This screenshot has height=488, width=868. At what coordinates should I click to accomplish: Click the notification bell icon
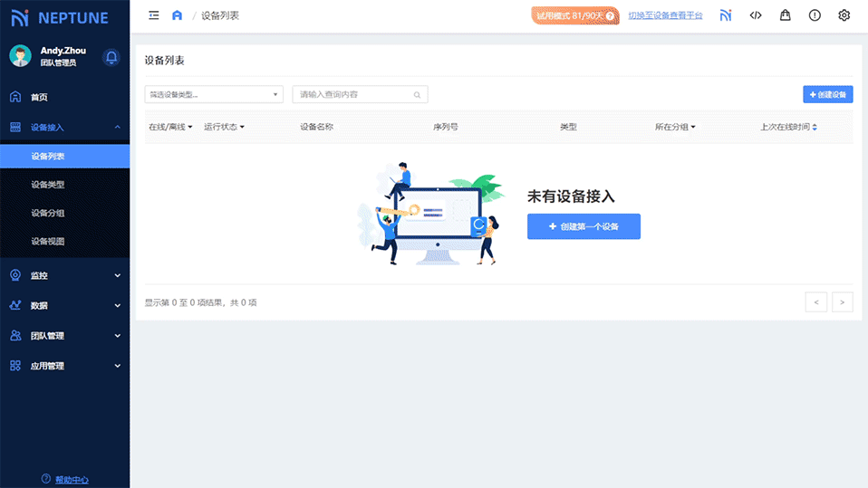111,57
